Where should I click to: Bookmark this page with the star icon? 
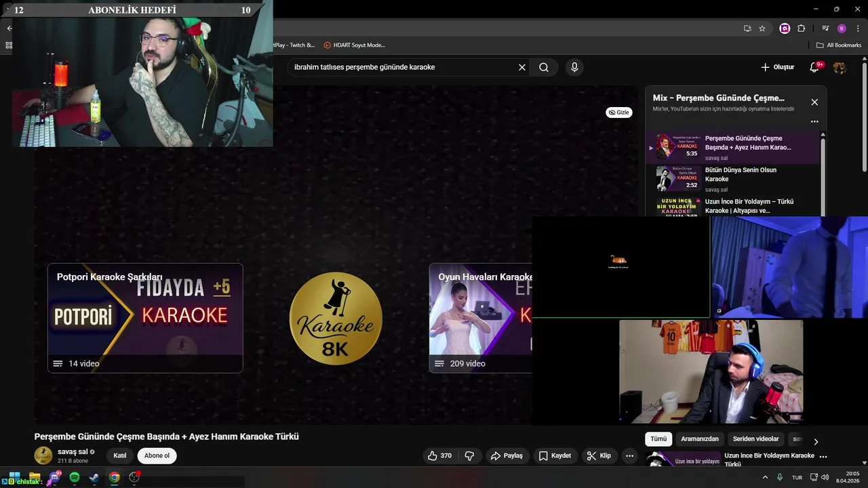762,28
